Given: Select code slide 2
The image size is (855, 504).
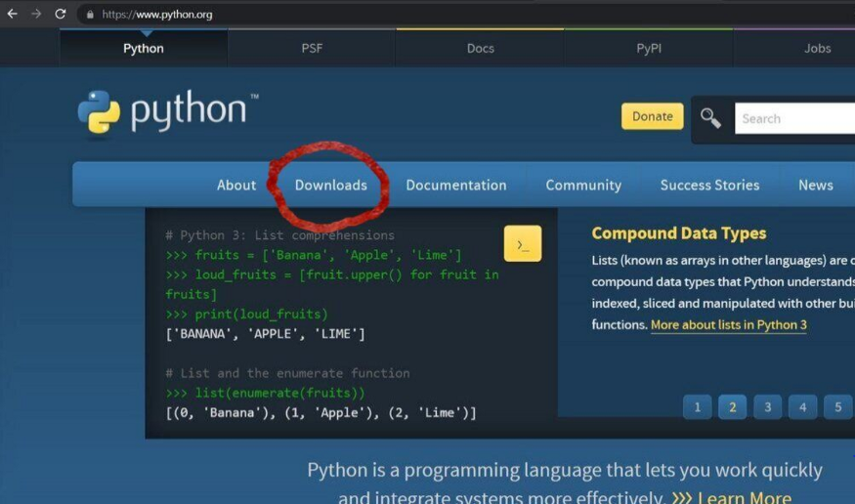Looking at the screenshot, I should coord(732,407).
